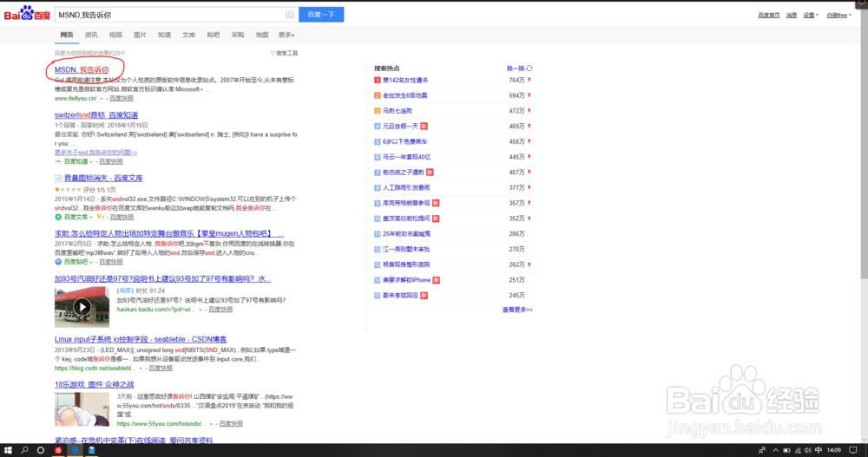Expand the arrow next to www.55you.com URL
The height and width of the screenshot is (457, 868).
pos(211,424)
